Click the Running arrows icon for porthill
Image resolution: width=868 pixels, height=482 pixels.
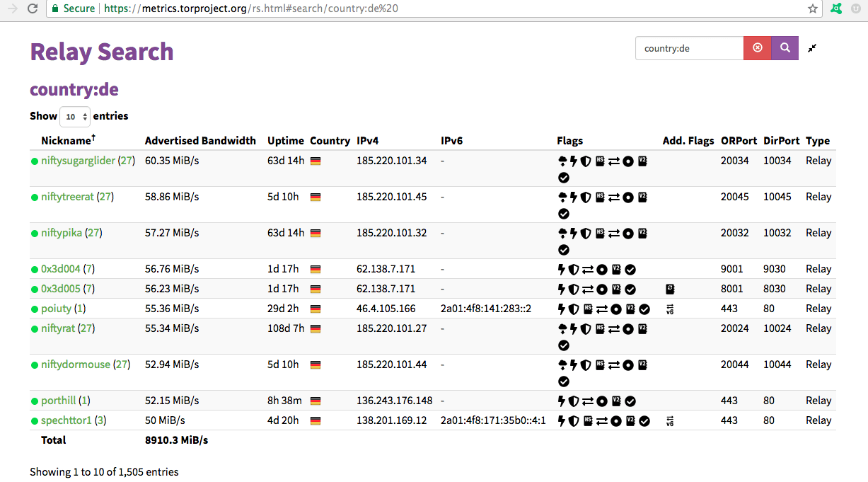(x=588, y=401)
